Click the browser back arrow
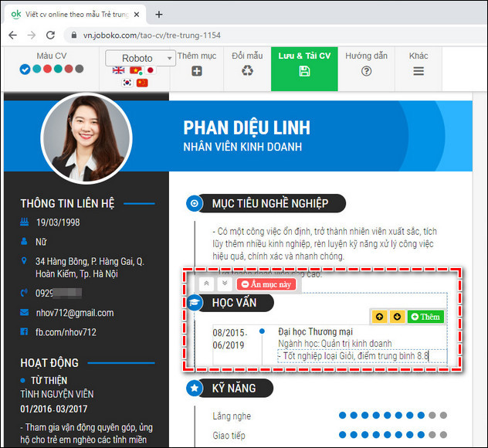This screenshot has height=448, width=488. 13,36
